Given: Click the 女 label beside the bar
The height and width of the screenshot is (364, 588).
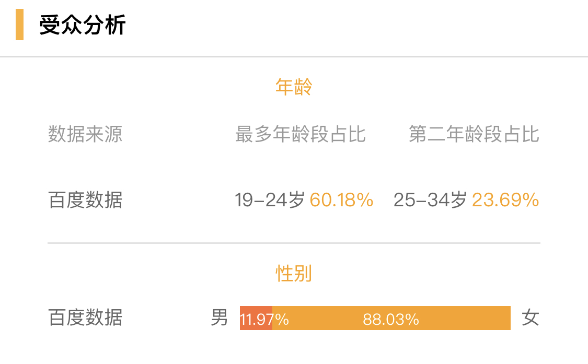Looking at the screenshot, I should (531, 318).
